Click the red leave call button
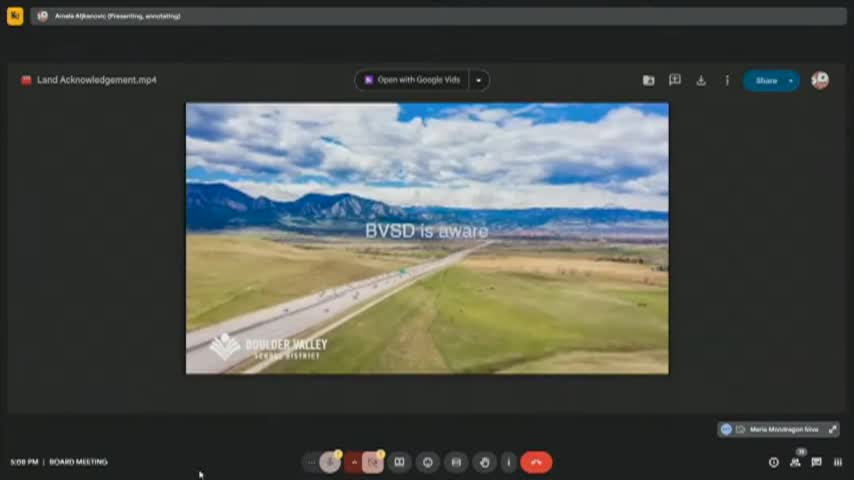The width and height of the screenshot is (854, 480). [536, 462]
